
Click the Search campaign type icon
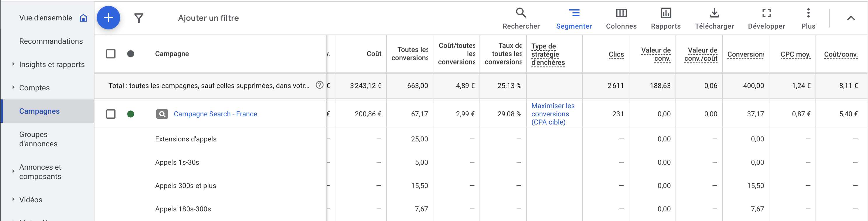point(162,114)
